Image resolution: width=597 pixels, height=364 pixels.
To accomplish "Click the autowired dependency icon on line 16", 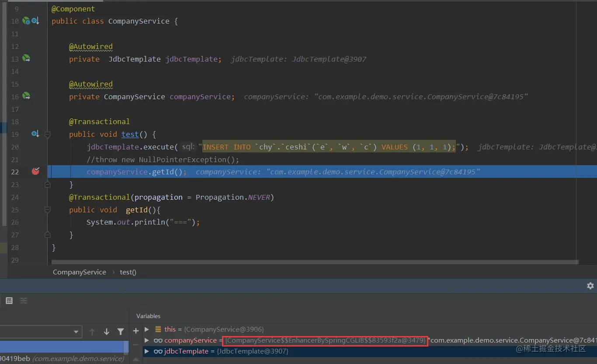I will click(x=26, y=96).
